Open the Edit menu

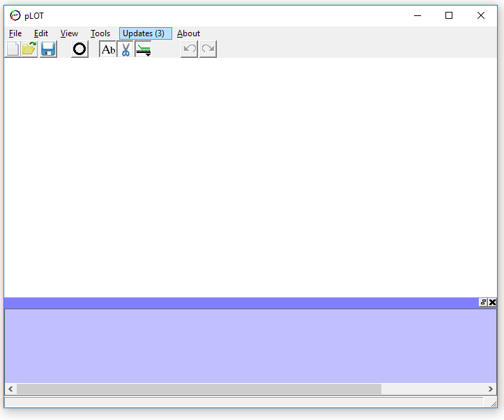point(41,33)
